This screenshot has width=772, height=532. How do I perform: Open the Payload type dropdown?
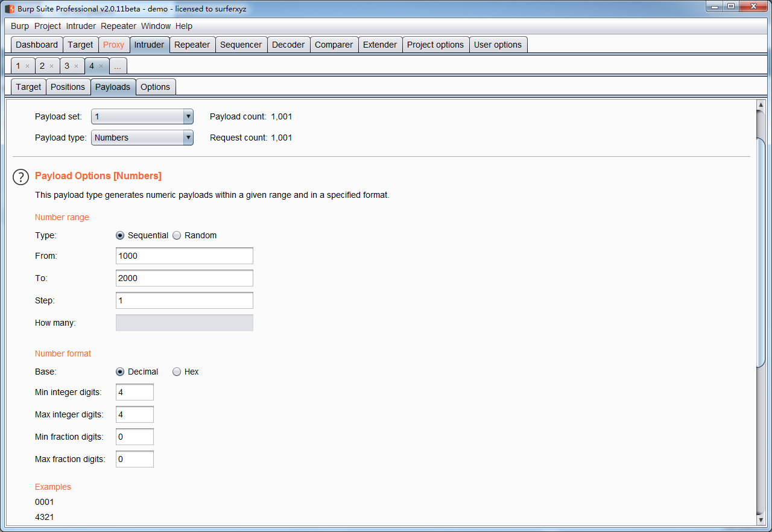(188, 138)
